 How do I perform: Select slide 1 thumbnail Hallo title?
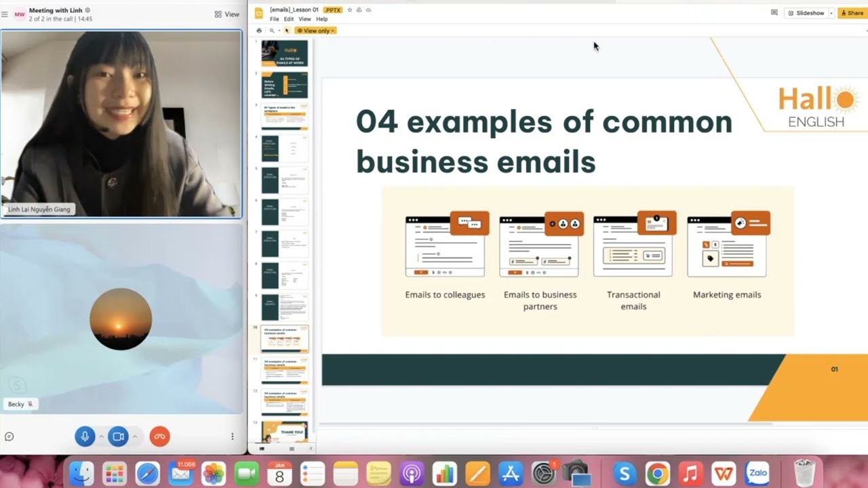click(285, 53)
